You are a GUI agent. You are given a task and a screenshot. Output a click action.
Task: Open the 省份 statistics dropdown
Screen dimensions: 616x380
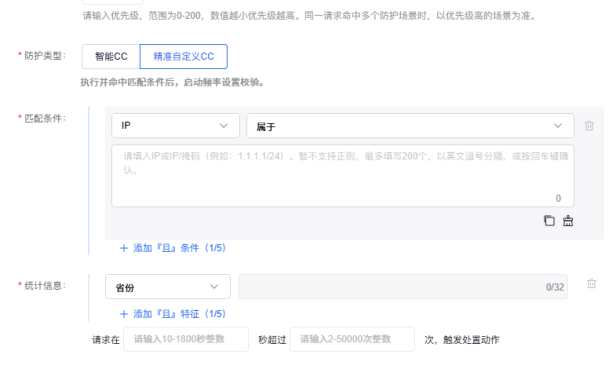168,286
